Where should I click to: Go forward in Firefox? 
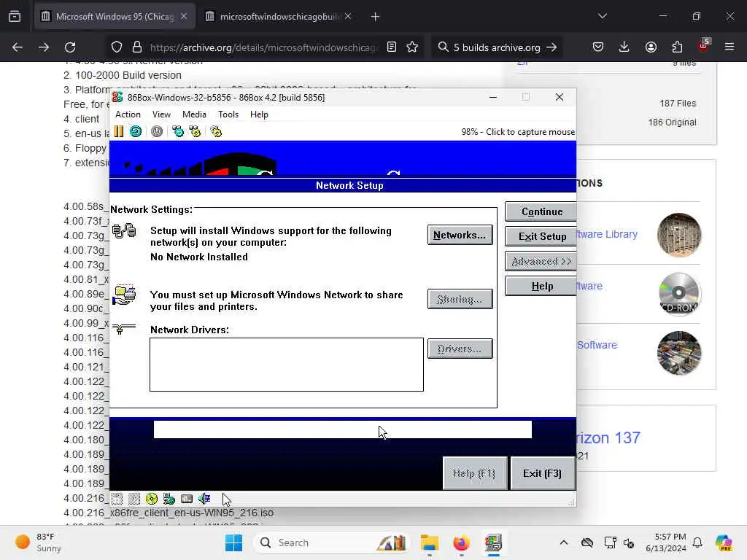pyautogui.click(x=43, y=47)
